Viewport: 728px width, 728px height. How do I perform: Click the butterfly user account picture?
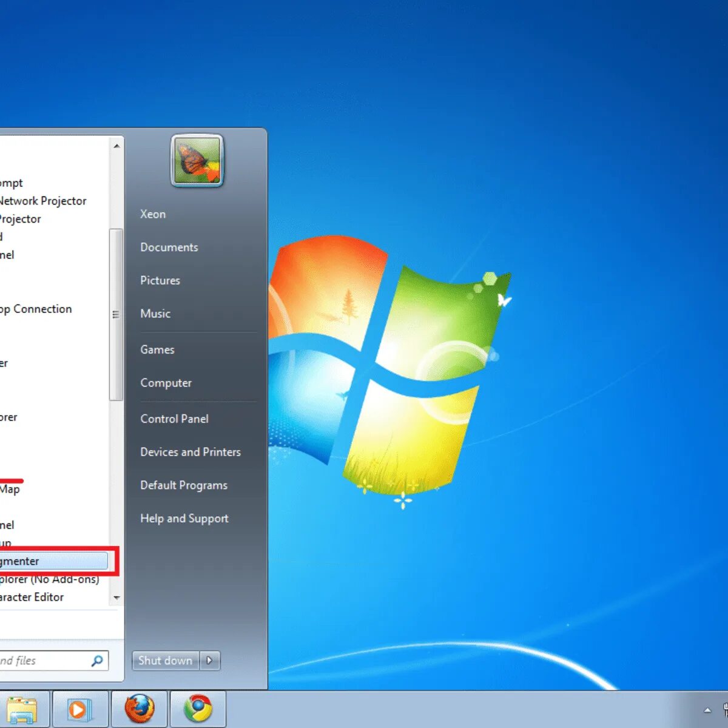point(197,161)
